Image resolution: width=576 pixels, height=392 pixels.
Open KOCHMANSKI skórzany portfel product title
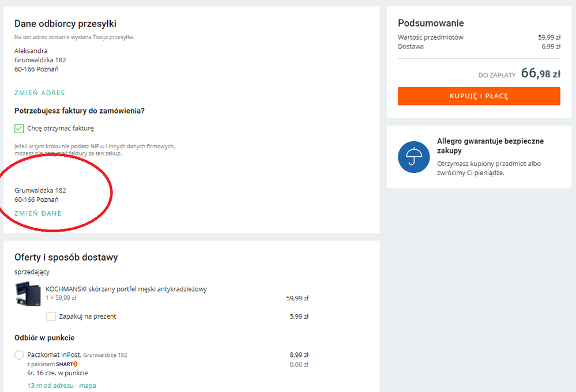(126, 289)
